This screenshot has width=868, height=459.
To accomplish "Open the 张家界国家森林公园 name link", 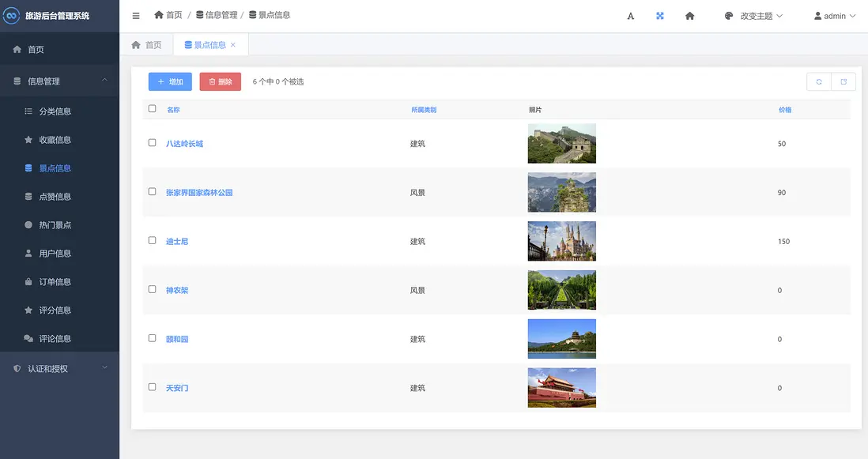I will (x=199, y=193).
